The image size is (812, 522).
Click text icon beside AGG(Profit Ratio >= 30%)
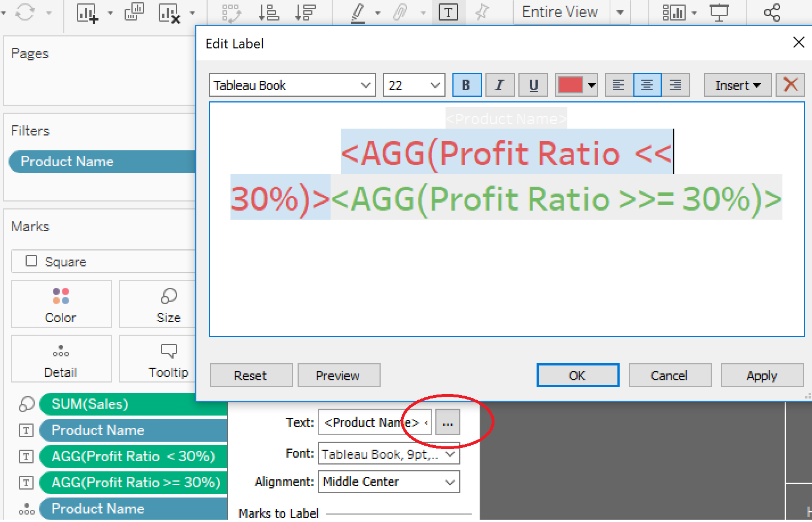(26, 483)
